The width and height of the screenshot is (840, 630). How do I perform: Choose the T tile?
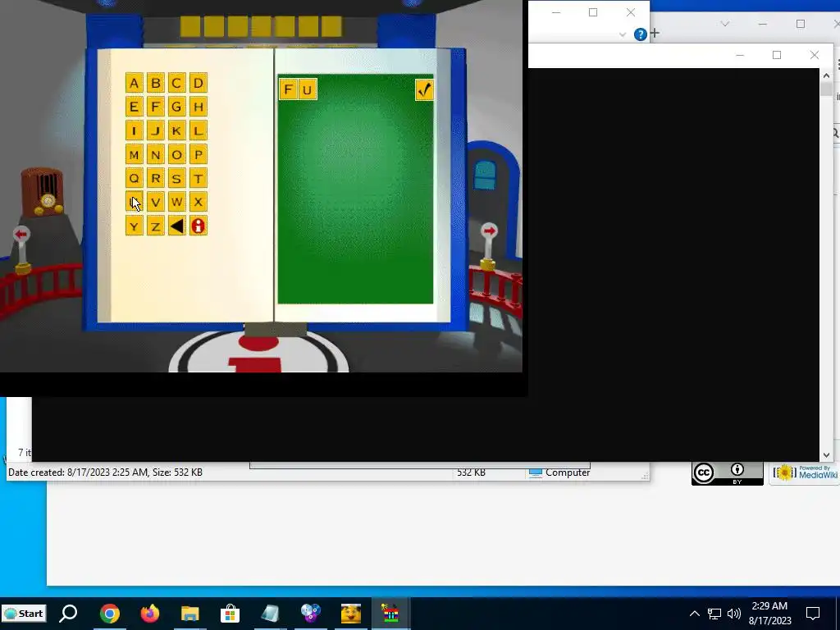tap(199, 178)
